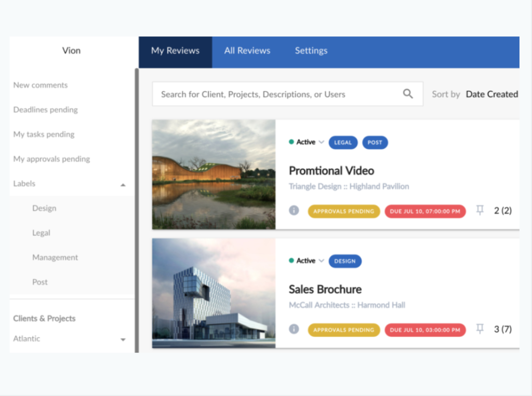Screen dimensions: 532x396
Task: Click the search magnifier icon
Action: (408, 94)
